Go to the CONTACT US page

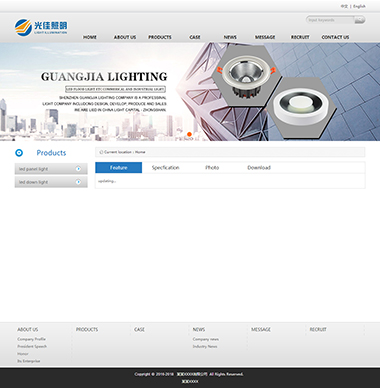(x=335, y=37)
